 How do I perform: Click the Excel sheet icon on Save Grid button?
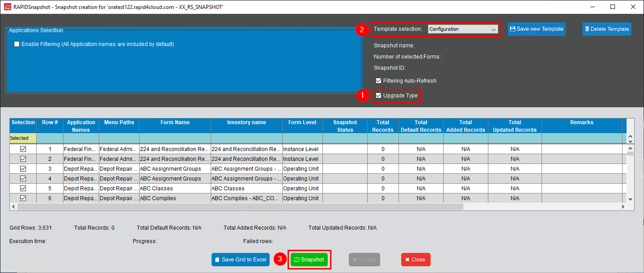pyautogui.click(x=217, y=260)
